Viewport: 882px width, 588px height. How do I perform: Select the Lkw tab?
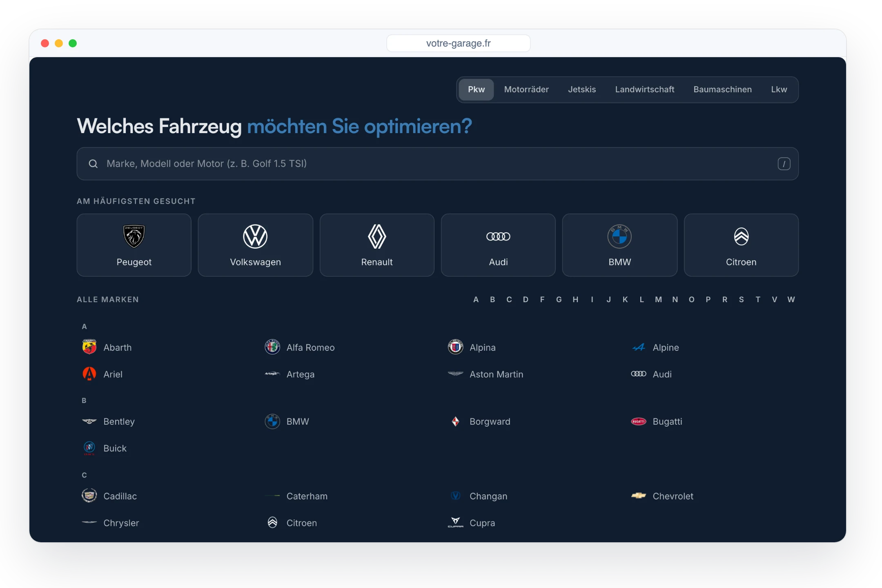coord(779,89)
